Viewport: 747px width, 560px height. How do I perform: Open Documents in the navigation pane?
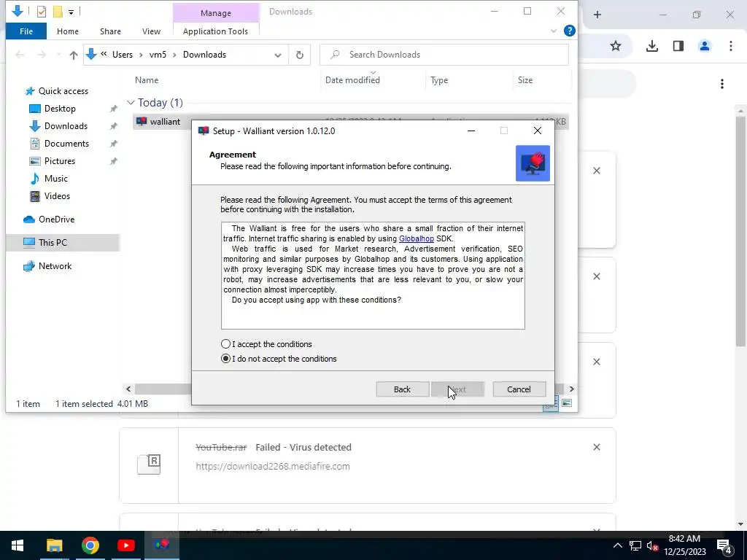click(66, 144)
